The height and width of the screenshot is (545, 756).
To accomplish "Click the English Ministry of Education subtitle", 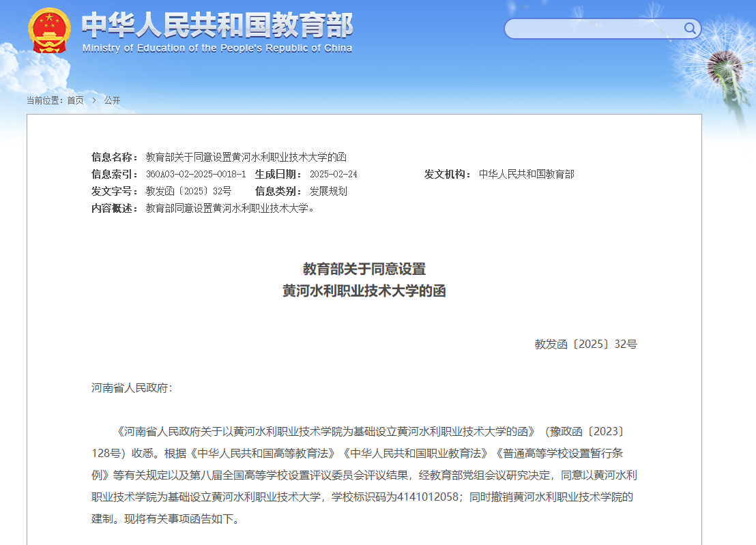I will click(x=217, y=48).
